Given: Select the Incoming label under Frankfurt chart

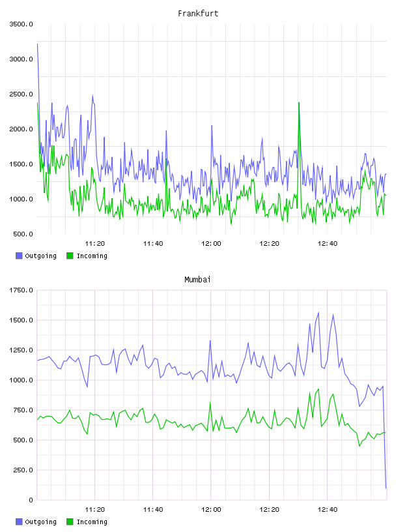Looking at the screenshot, I should [92, 256].
